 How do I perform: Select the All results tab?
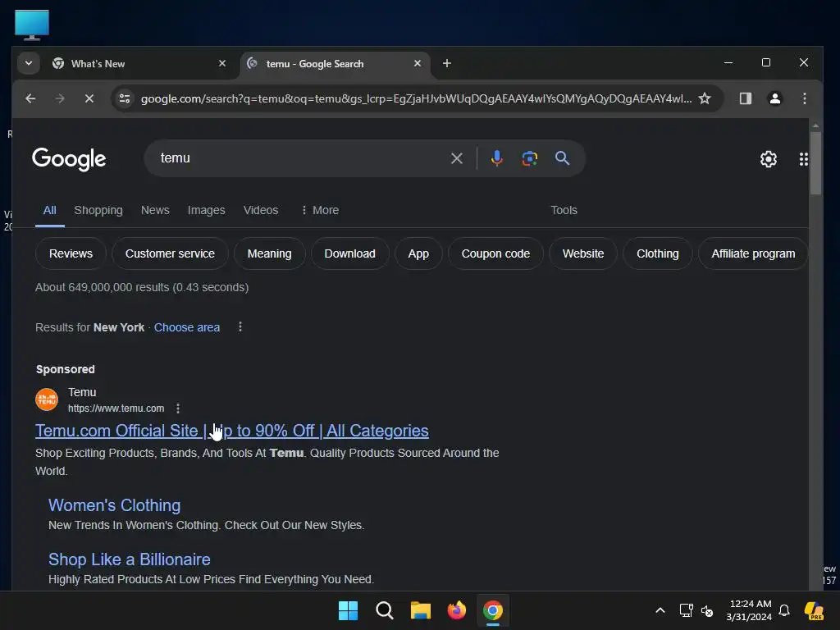click(50, 210)
